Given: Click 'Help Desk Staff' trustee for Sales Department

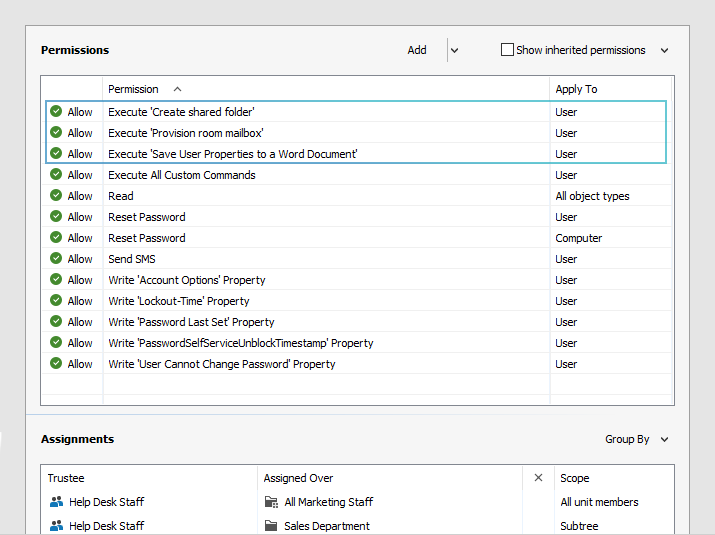Looking at the screenshot, I should point(106,525).
